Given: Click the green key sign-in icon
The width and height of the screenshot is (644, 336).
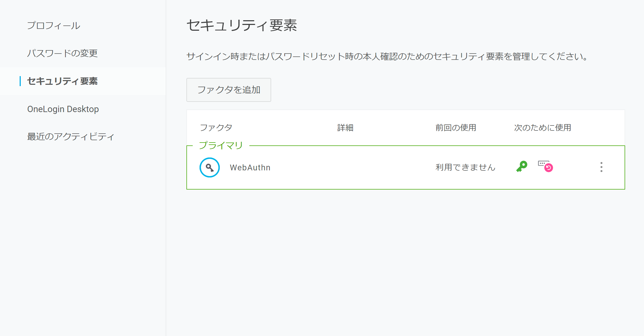Looking at the screenshot, I should (522, 166).
